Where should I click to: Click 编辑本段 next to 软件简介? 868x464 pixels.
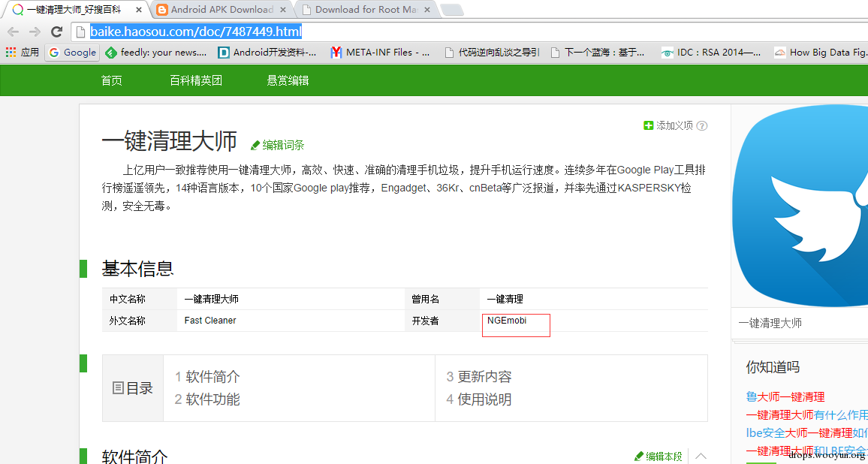(659, 456)
